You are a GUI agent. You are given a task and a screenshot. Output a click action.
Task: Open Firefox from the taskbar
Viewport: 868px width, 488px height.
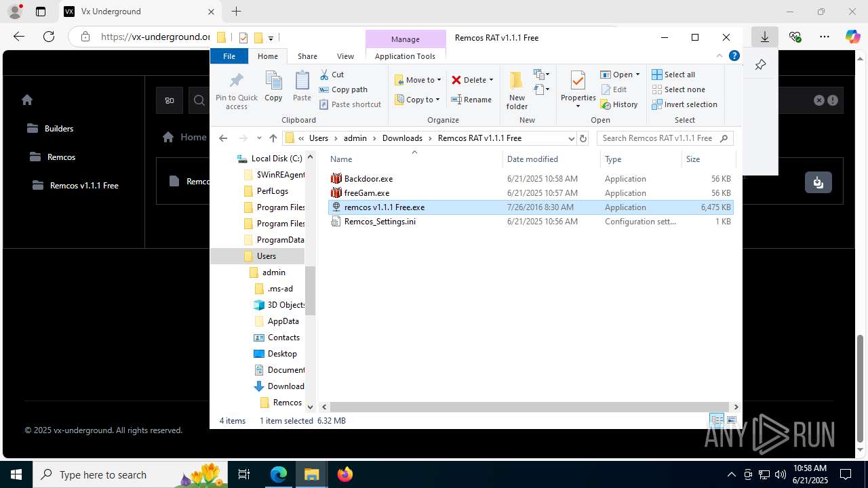pos(345,474)
